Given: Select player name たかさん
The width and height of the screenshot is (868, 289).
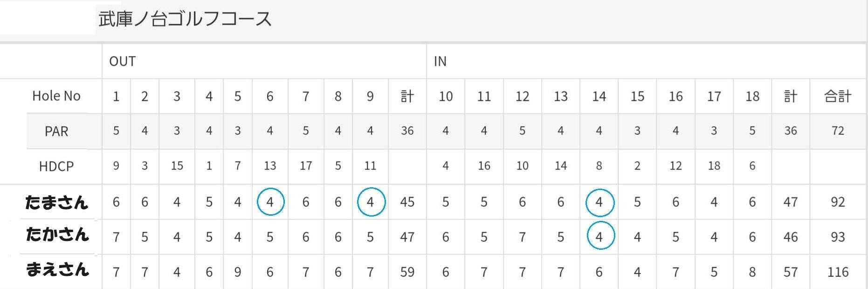Looking at the screenshot, I should [x=57, y=234].
